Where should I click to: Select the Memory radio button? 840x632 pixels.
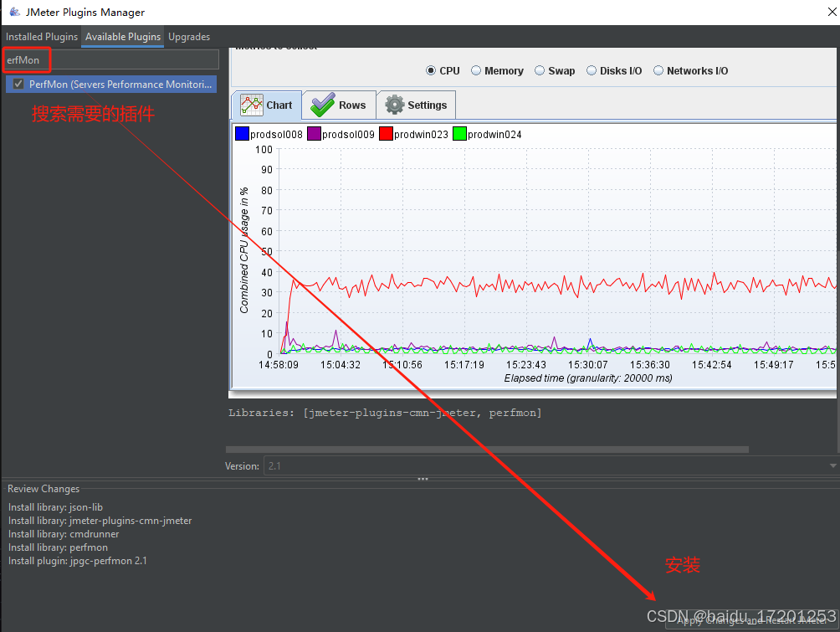[476, 71]
